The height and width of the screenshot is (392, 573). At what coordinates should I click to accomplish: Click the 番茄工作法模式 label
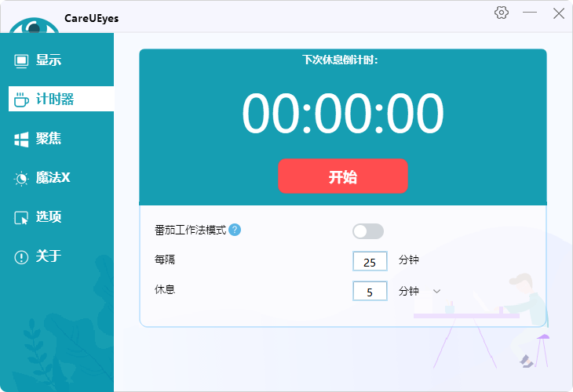click(x=191, y=230)
